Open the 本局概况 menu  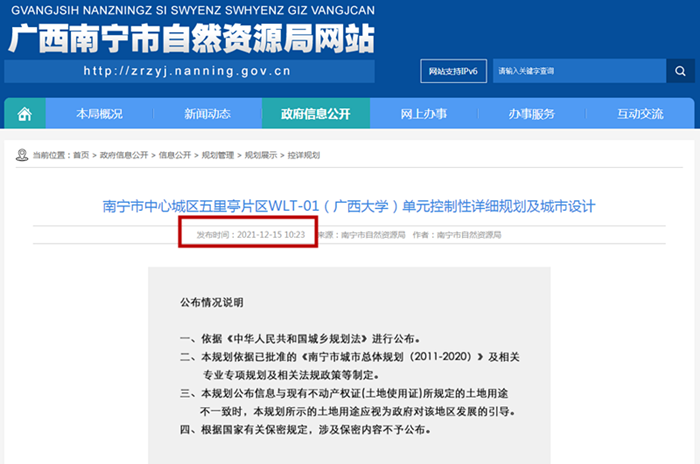tap(99, 114)
